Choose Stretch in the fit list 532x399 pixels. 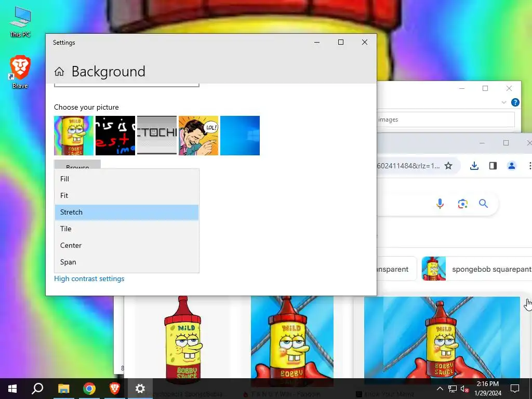[127, 212]
